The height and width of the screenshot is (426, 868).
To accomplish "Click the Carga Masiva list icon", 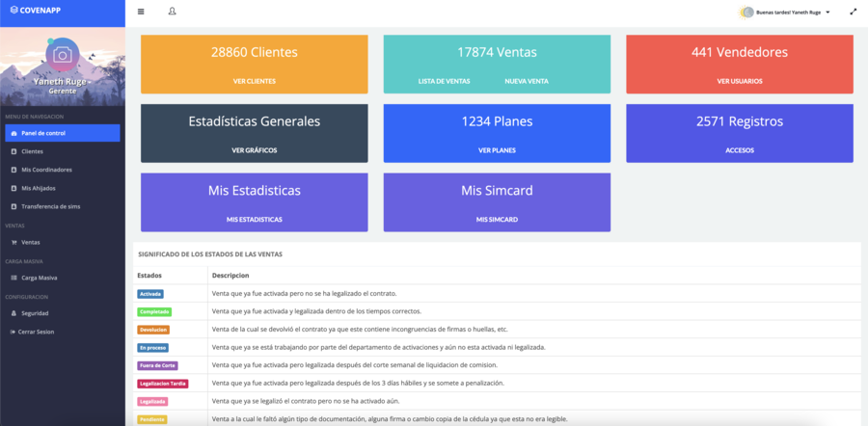I will 14,278.
